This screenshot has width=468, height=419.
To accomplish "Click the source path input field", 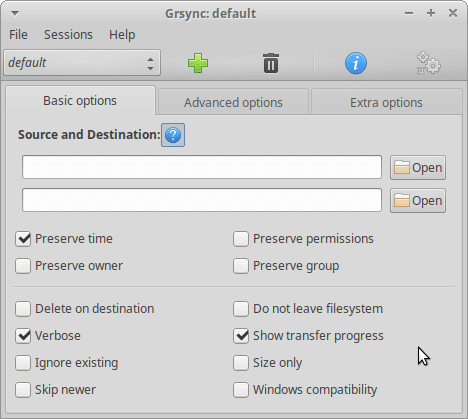I will pyautogui.click(x=202, y=167).
